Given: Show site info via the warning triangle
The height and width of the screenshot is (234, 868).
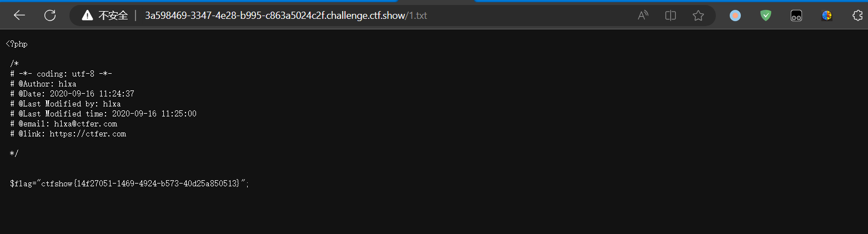Looking at the screenshot, I should pyautogui.click(x=87, y=16).
